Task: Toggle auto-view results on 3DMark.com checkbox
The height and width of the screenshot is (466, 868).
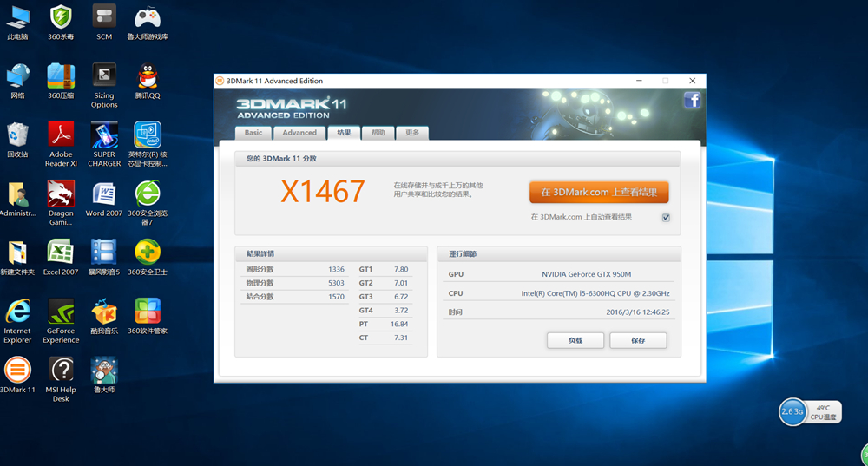Action: point(666,217)
